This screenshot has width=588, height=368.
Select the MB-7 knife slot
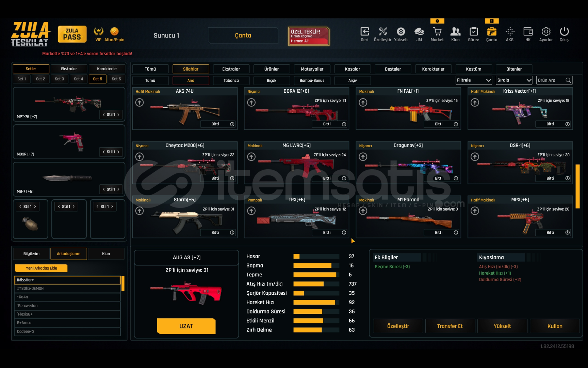[x=69, y=179]
